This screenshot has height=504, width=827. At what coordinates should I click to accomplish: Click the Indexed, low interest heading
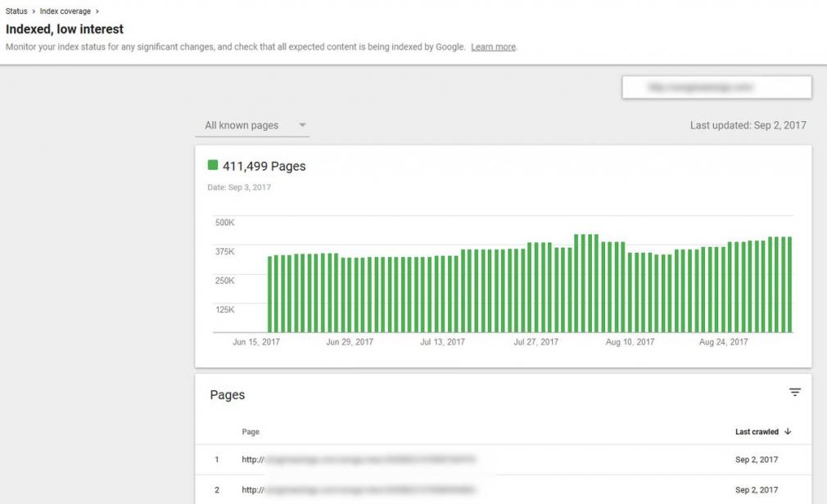65,29
